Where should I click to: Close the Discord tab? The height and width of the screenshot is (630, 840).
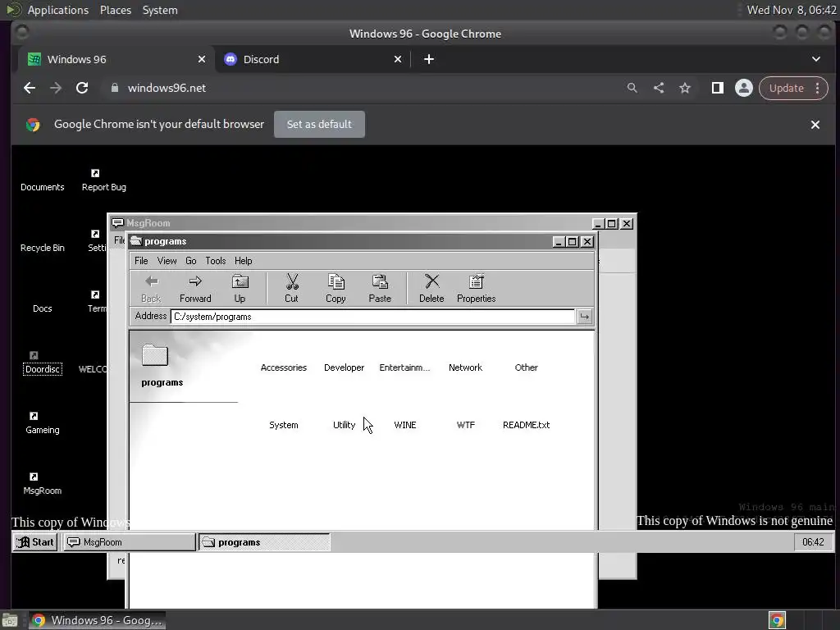click(398, 59)
